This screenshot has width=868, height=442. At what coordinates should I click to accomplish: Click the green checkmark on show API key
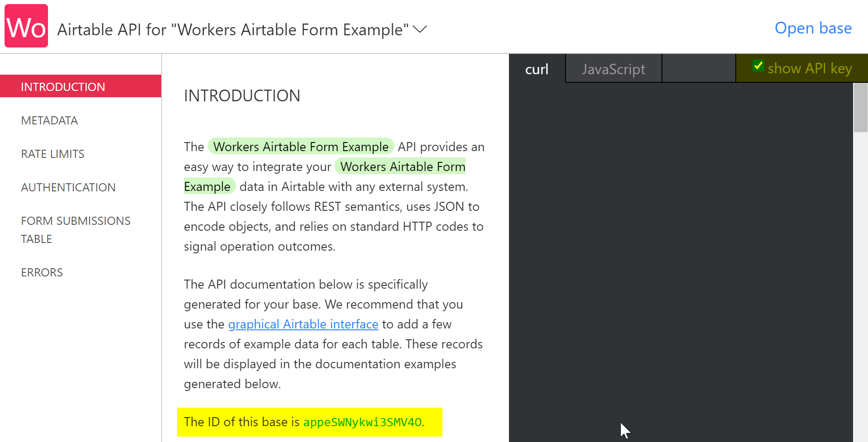[x=759, y=66]
